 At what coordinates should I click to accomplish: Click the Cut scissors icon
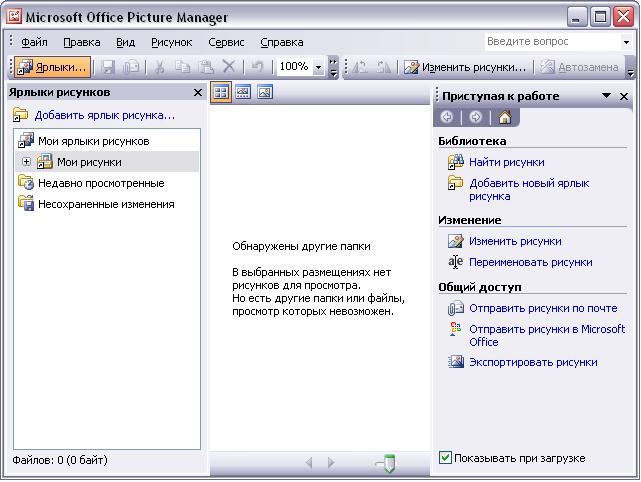pos(159,67)
